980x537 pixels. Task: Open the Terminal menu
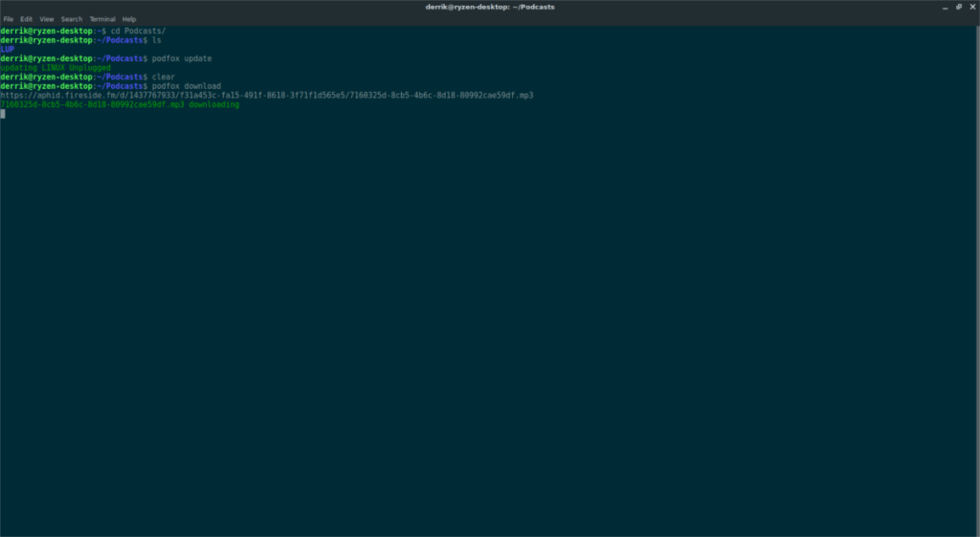[x=102, y=19]
